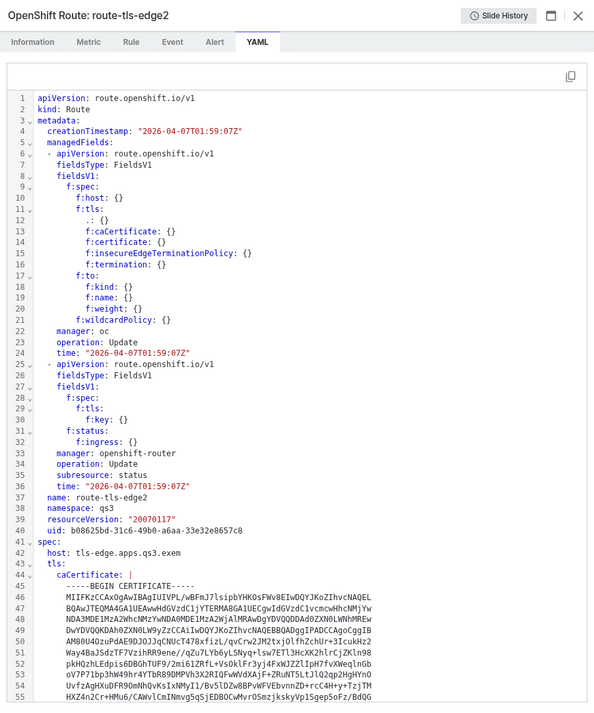594x713 pixels.
Task: Open the Rule tab
Action: [x=131, y=42]
